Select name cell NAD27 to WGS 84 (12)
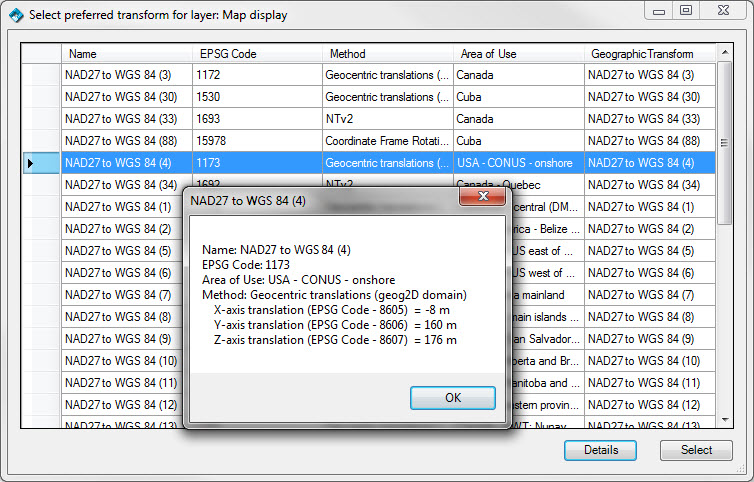The image size is (754, 482). 122,405
